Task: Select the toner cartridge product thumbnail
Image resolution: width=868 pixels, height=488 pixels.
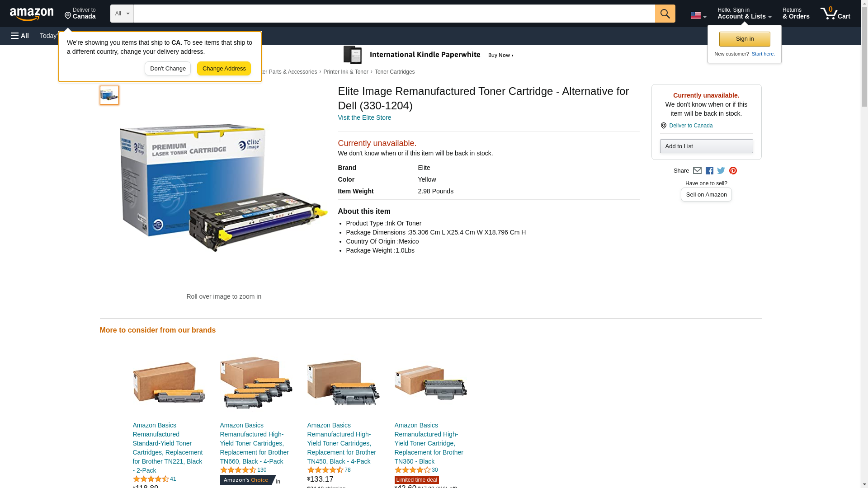Action: pos(109,95)
